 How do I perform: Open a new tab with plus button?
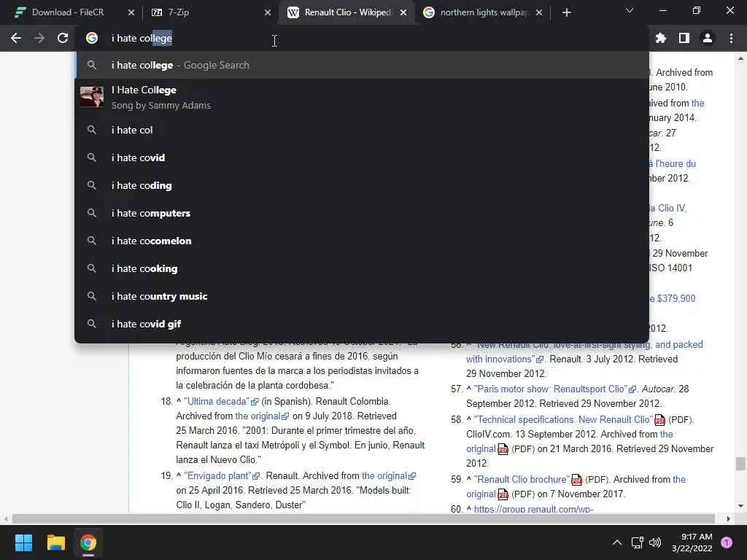(566, 13)
